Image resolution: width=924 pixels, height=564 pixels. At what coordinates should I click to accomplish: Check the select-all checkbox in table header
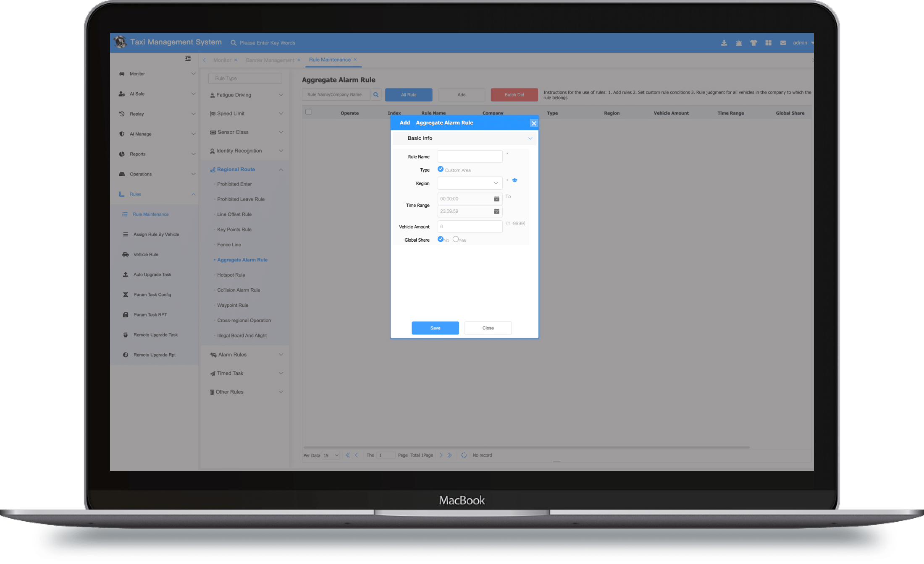[x=308, y=112]
